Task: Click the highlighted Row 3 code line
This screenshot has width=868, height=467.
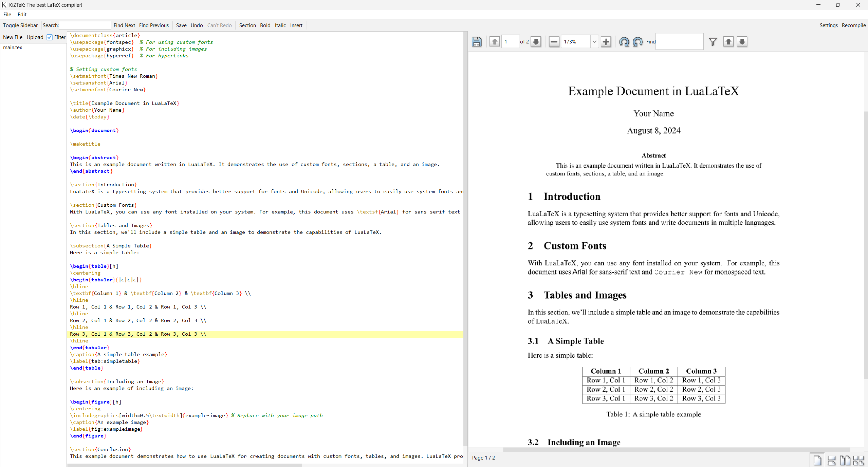Action: [x=265, y=334]
